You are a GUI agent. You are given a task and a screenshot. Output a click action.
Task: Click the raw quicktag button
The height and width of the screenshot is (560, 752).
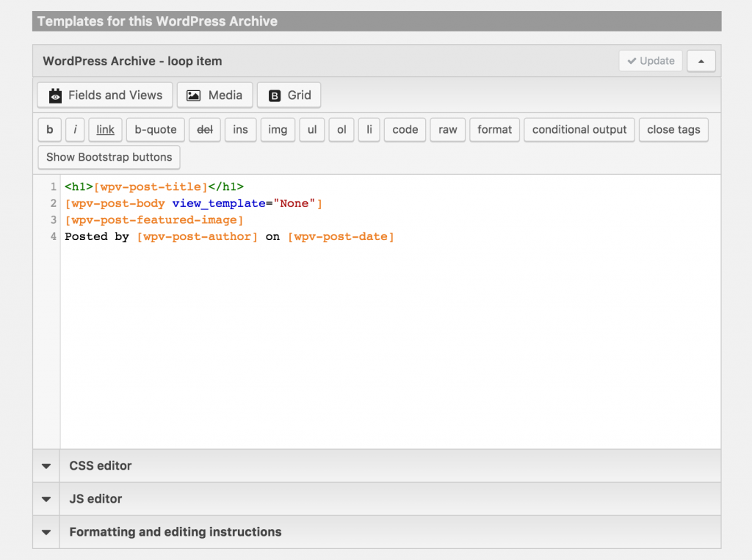pos(447,129)
